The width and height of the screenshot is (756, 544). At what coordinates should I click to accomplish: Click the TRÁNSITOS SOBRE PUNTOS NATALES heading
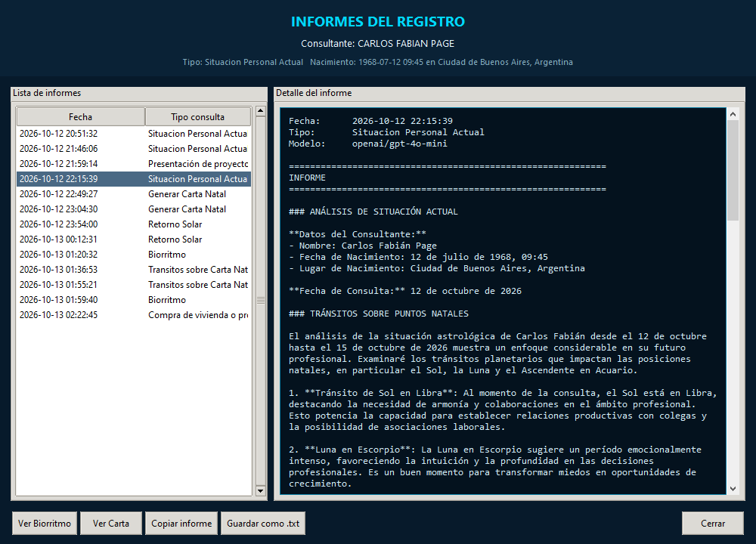click(x=379, y=314)
